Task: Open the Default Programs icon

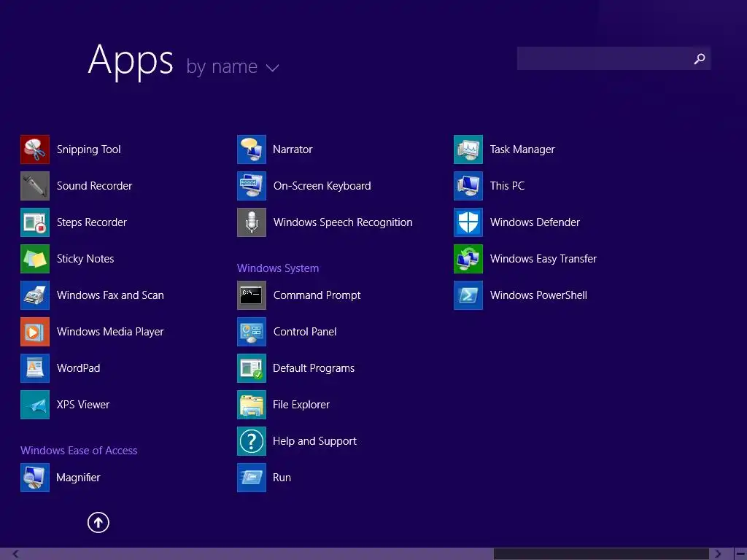Action: 252,368
